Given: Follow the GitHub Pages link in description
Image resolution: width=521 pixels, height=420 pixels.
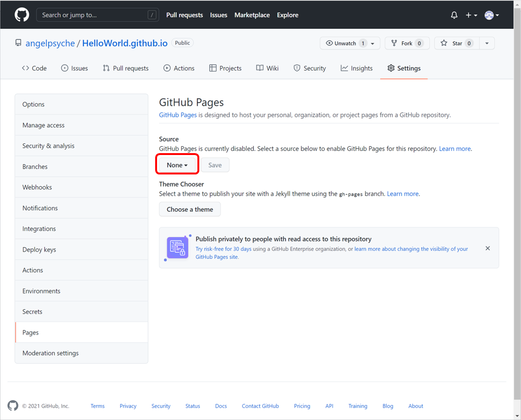Looking at the screenshot, I should point(178,115).
